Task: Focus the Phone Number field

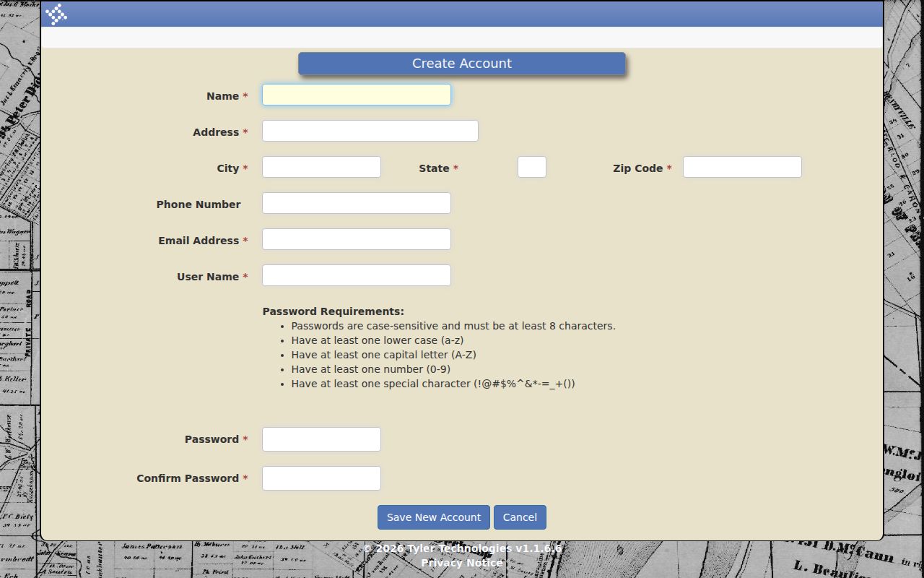Action: [357, 203]
